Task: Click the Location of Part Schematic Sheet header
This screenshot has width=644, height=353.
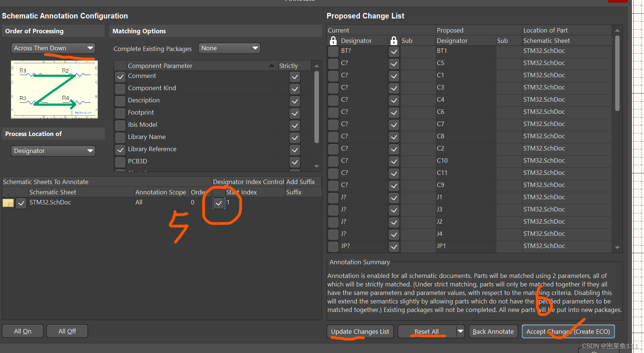Action: [567, 41]
